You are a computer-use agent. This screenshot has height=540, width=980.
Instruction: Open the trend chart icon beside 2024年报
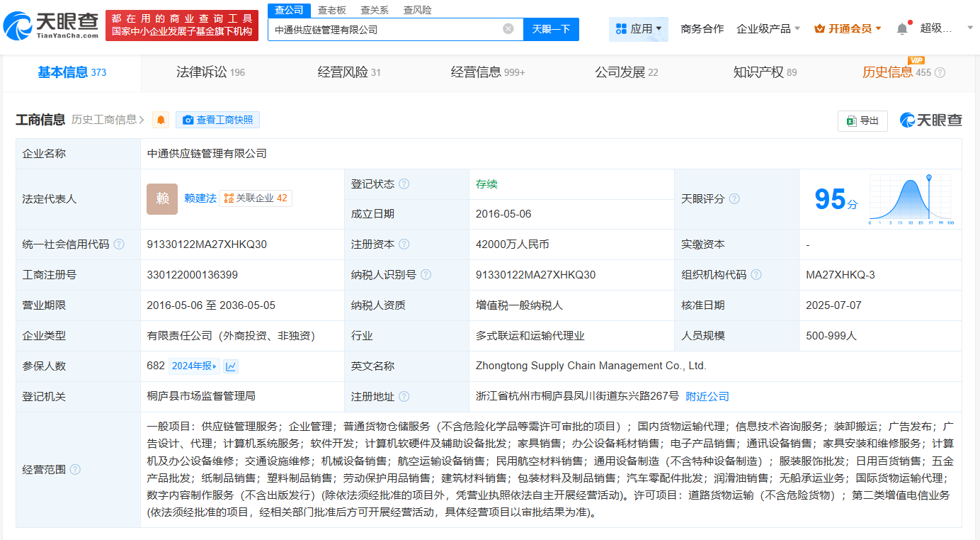pyautogui.click(x=231, y=366)
